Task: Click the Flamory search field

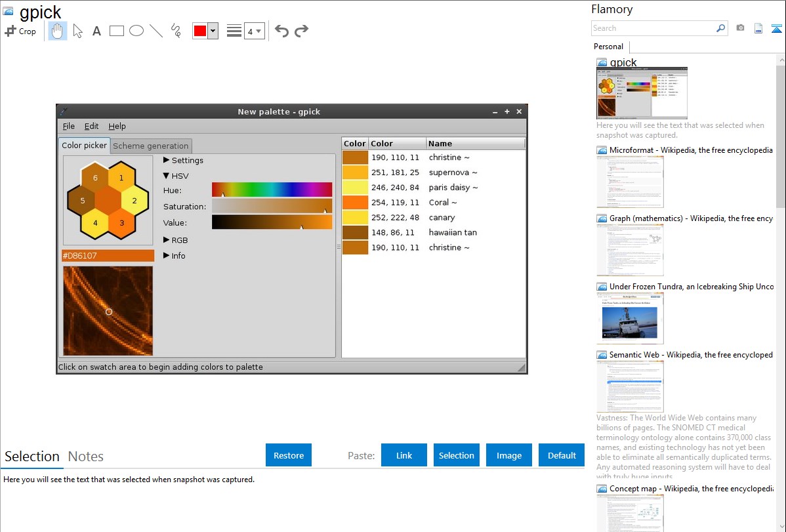Action: click(x=653, y=28)
